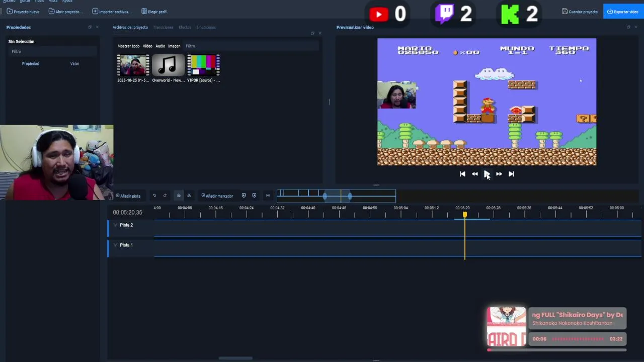644x362 pixels.
Task: Undock the Previsualizar vídeo panel
Action: click(628, 27)
